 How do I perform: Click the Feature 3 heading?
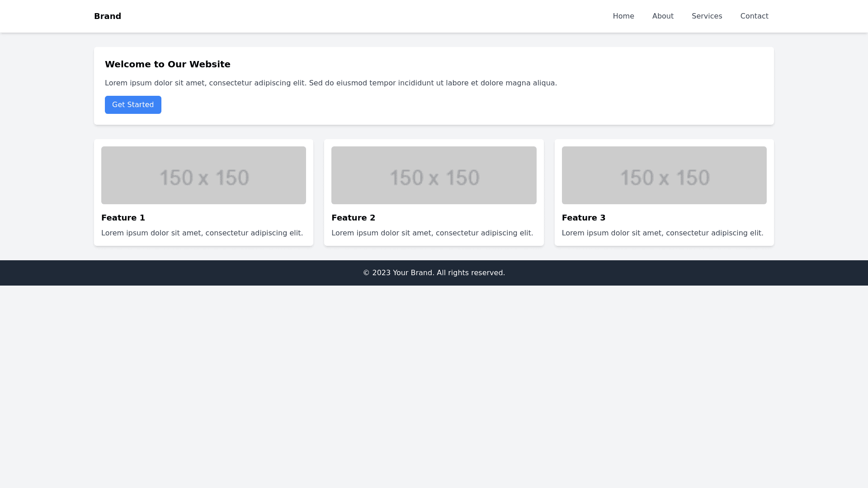pos(583,218)
